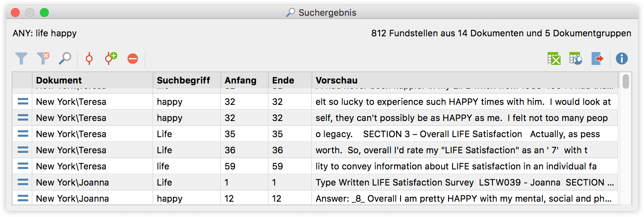
Task: Autocode results with new code icon
Action: [x=111, y=58]
